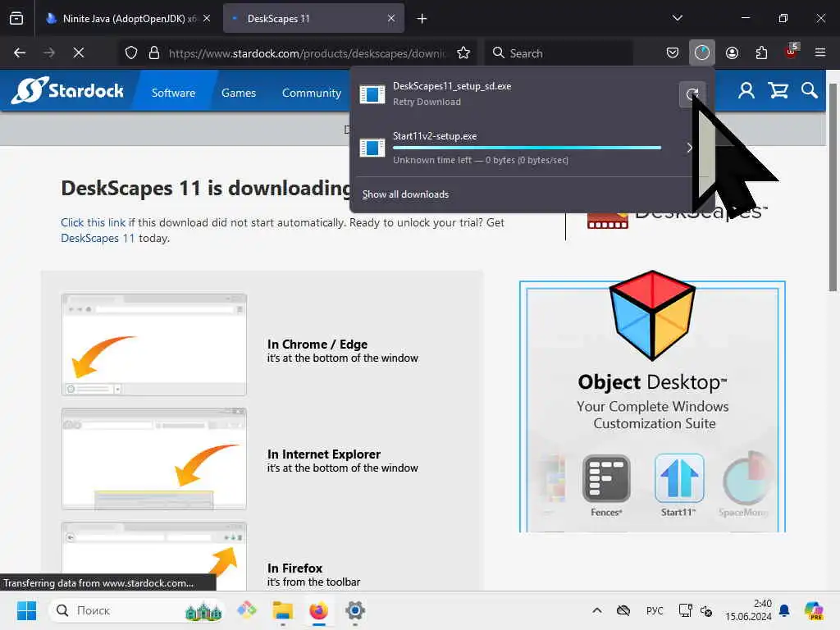This screenshot has height=630, width=840.
Task: Bookmark this page with star
Action: click(x=463, y=52)
